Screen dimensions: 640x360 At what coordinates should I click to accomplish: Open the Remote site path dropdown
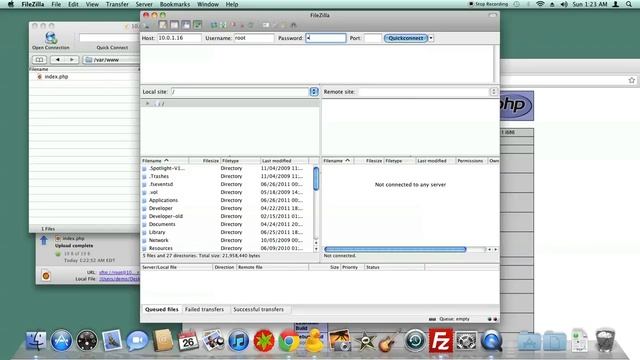(x=493, y=92)
